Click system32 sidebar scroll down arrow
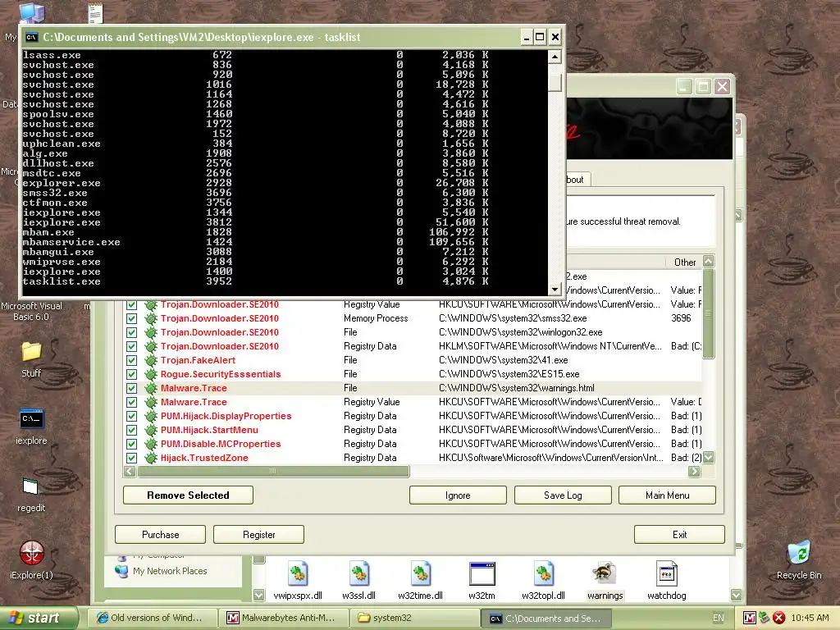 pos(258,595)
